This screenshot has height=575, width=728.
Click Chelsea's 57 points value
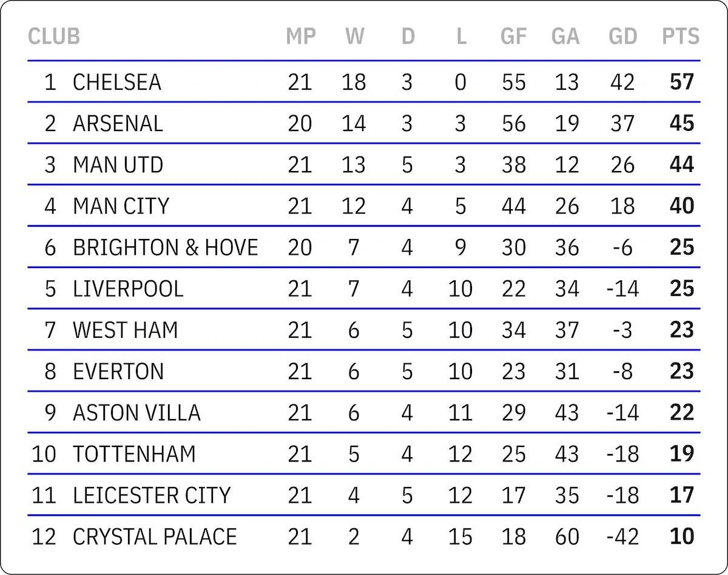[x=682, y=82]
